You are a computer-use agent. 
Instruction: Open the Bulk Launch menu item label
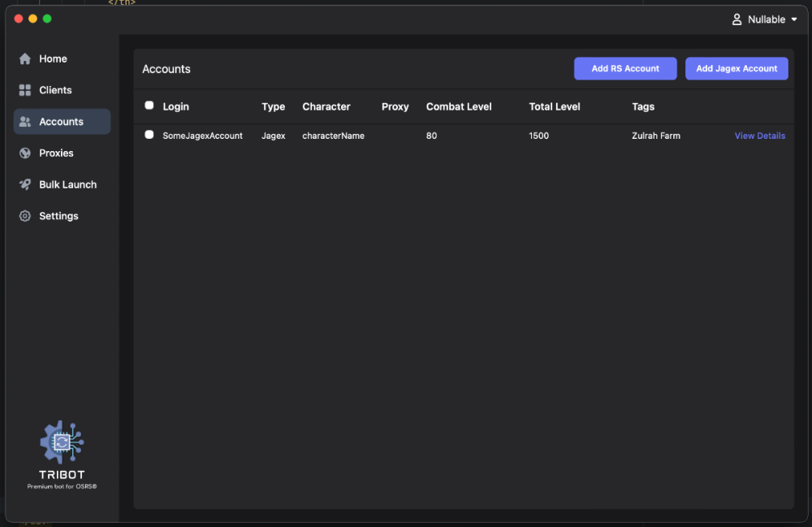[x=67, y=184]
